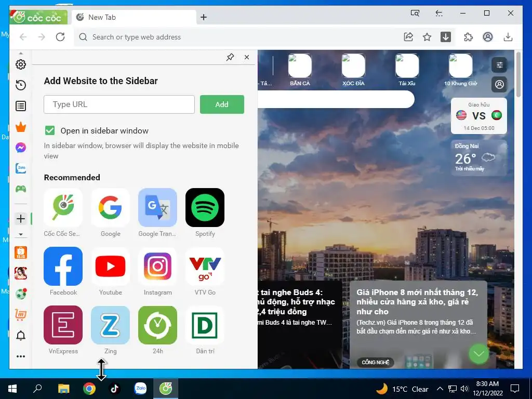Open the Đồng Nai weather widget
Screen dimensions: 532x399
point(478,158)
